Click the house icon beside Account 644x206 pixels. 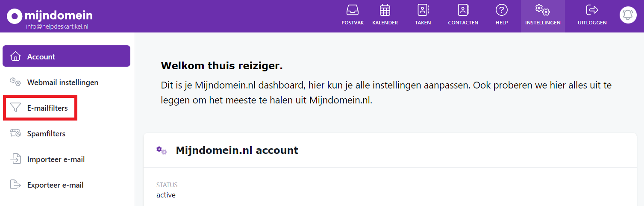(15, 56)
